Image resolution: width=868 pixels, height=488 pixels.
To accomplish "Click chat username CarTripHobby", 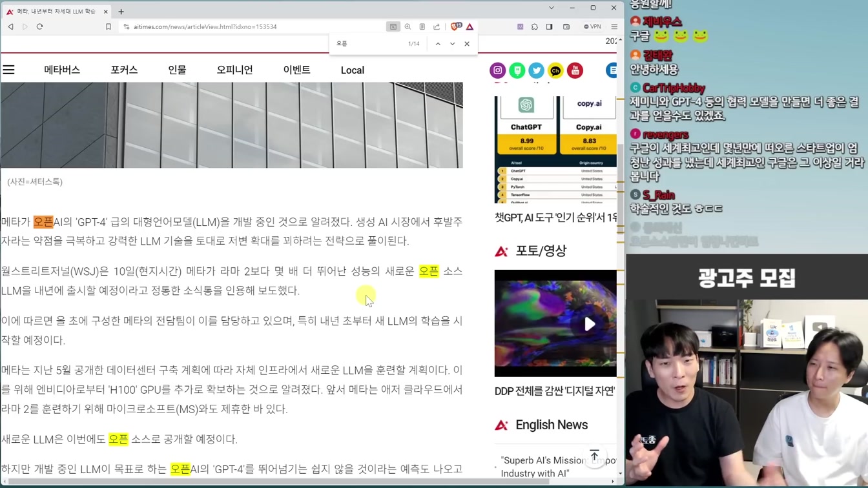I will click(674, 88).
